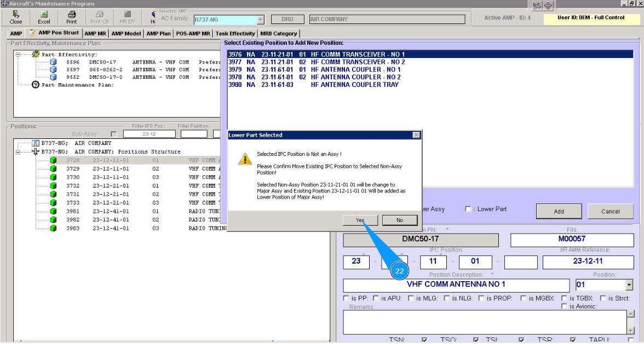This screenshot has width=644, height=344.
Task: Open the Task Effectivity tab
Action: [235, 33]
